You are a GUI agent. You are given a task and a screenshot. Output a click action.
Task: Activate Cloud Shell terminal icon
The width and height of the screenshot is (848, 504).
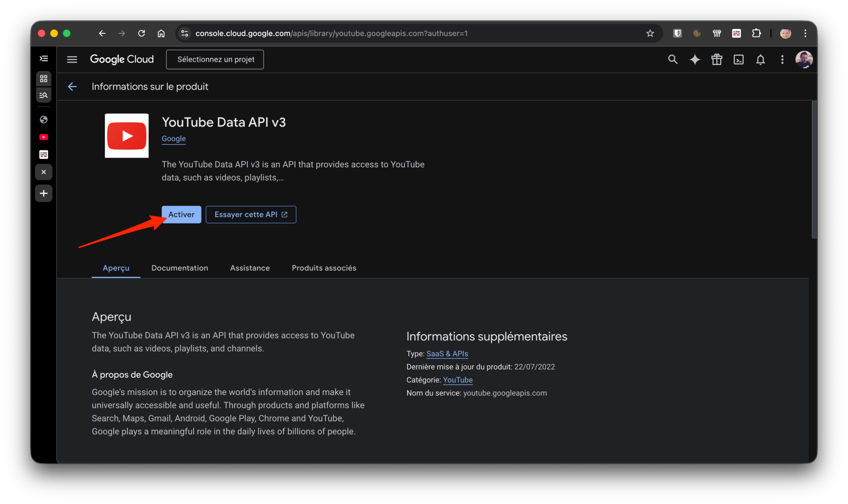pyautogui.click(x=738, y=59)
